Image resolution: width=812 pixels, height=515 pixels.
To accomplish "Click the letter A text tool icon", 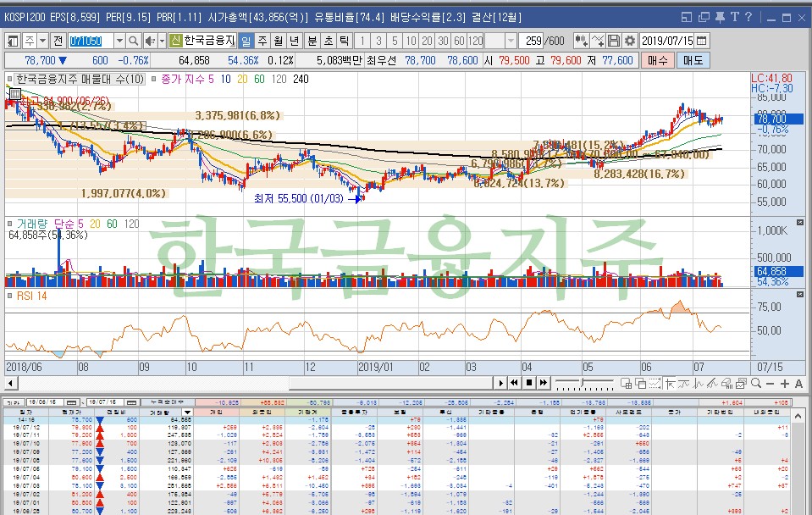I will click(x=798, y=384).
